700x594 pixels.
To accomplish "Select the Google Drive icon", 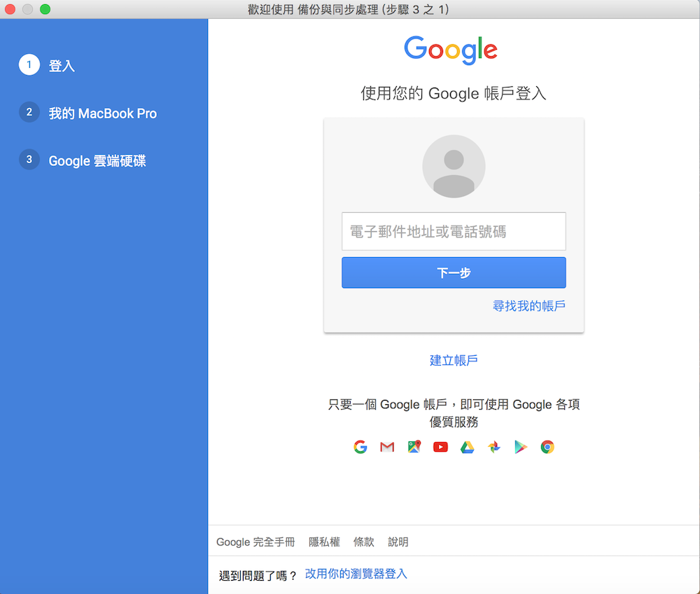I will click(467, 446).
